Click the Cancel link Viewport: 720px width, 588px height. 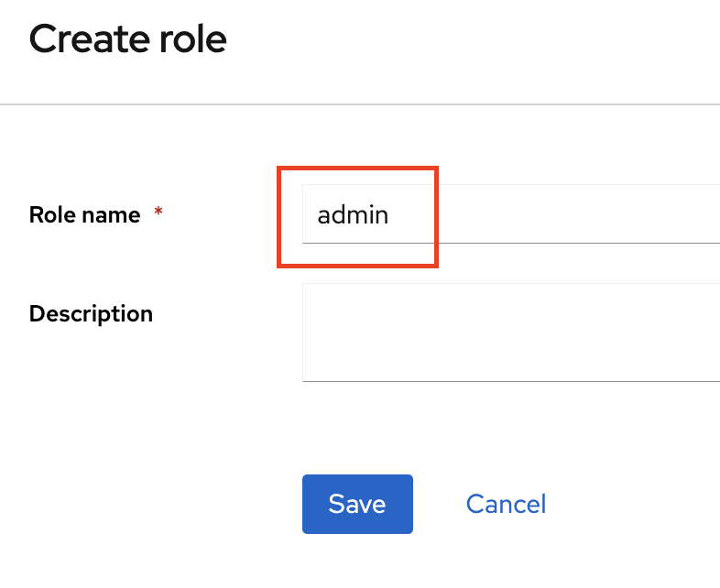point(506,504)
